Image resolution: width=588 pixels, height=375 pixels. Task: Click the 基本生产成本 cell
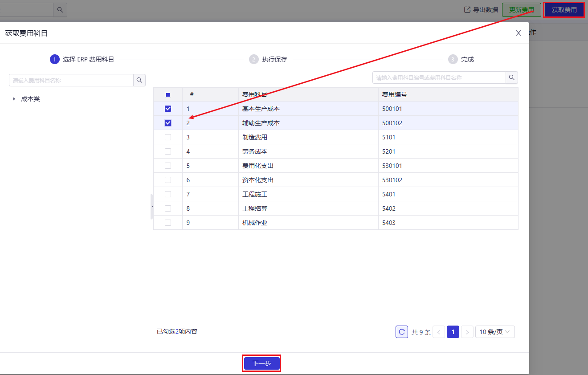[x=308, y=109]
